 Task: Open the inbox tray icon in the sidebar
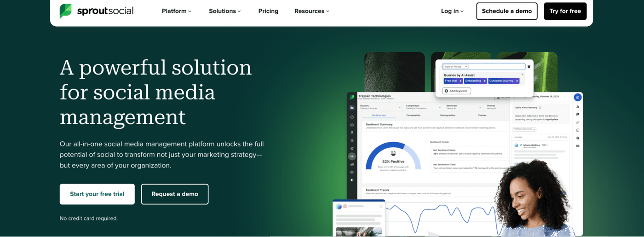(x=352, y=125)
